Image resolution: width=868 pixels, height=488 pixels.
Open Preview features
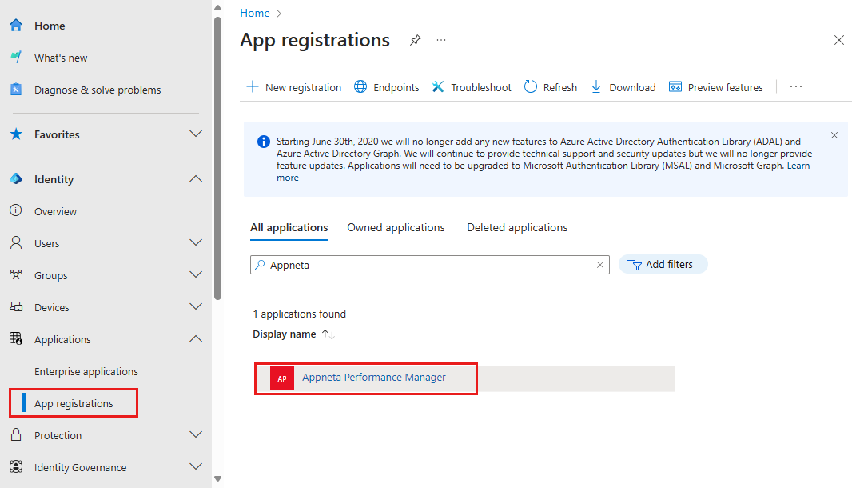point(716,86)
